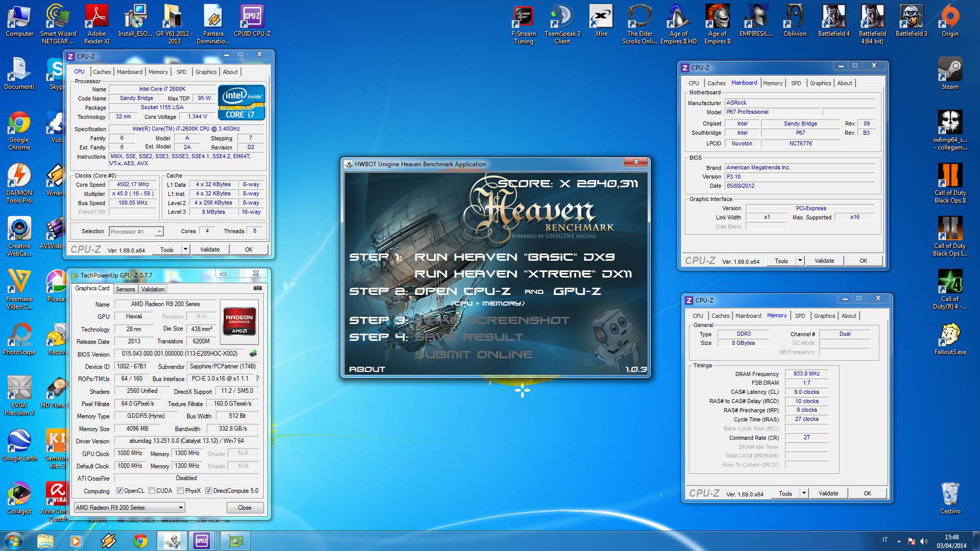The height and width of the screenshot is (551, 980).
Task: Open The Elder Scrolls Online shortcut
Action: tap(640, 24)
